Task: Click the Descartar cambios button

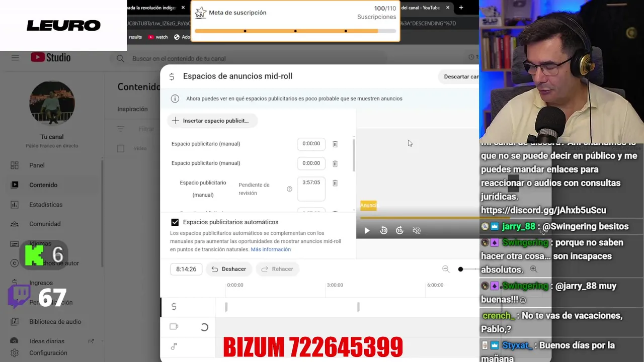Action: (459, 77)
